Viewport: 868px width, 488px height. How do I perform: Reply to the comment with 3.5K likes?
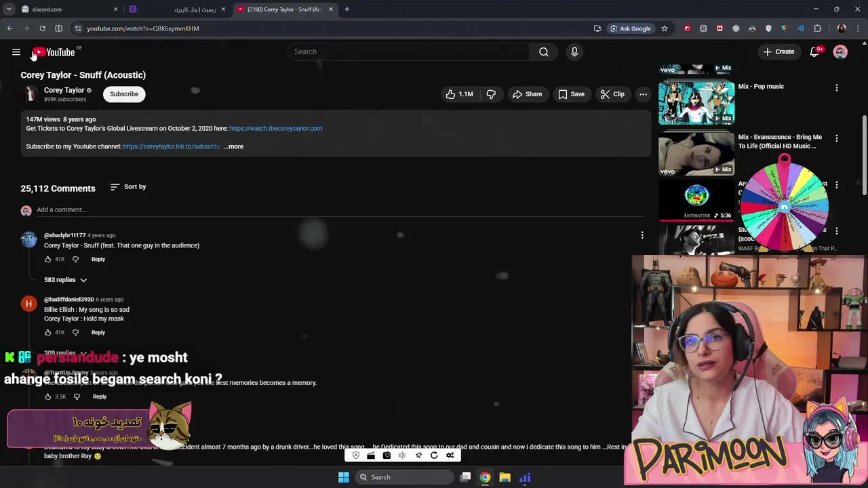[x=100, y=396]
